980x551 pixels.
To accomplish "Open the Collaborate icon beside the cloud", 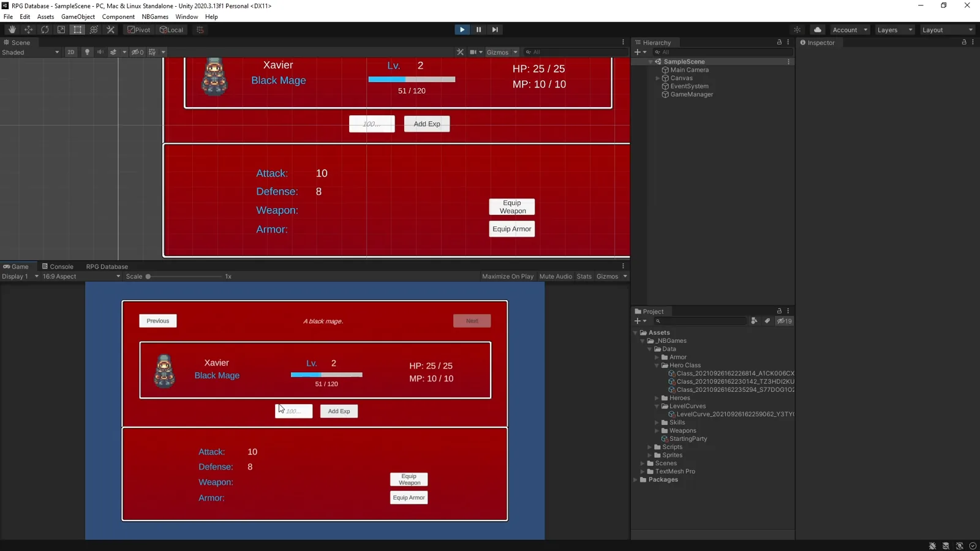I will pos(797,29).
